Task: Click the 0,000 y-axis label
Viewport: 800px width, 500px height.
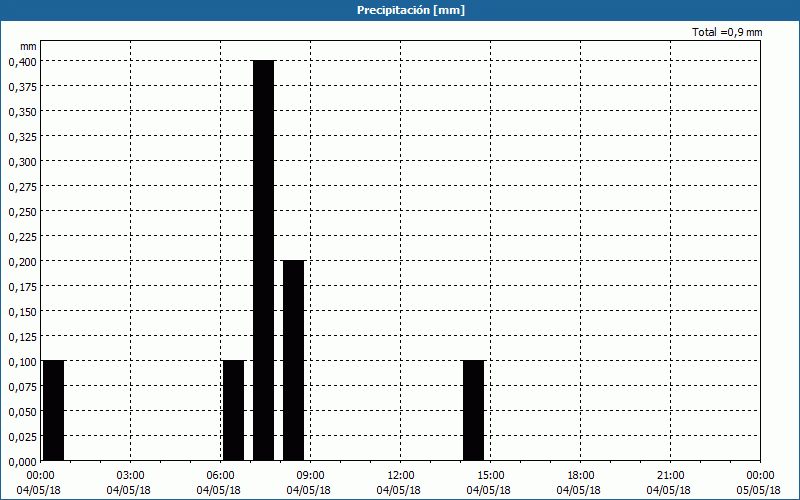Action: [x=22, y=462]
